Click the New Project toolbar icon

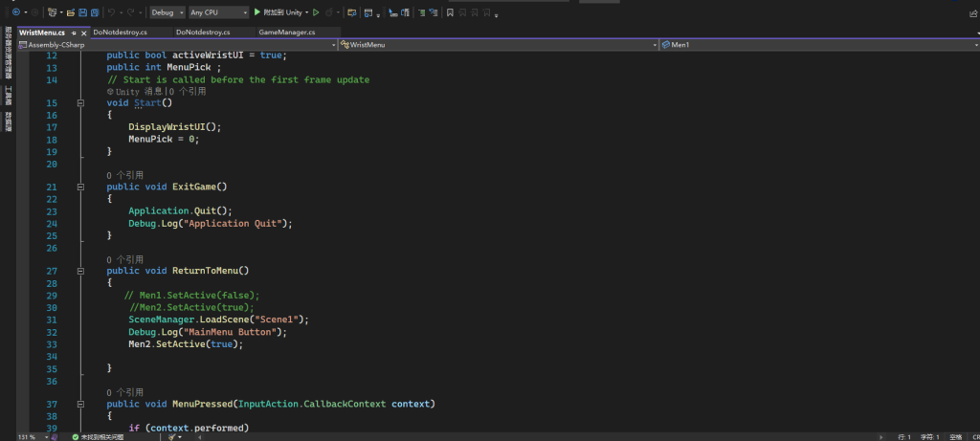52,11
